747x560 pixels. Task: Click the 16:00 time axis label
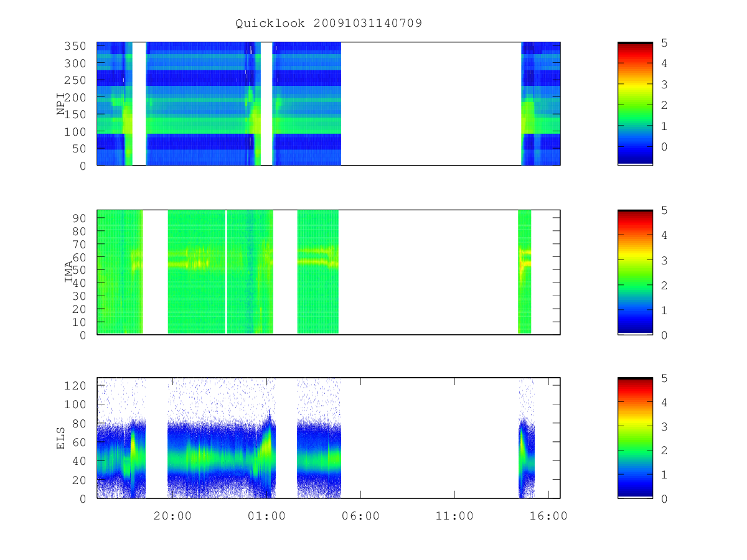[x=548, y=516]
